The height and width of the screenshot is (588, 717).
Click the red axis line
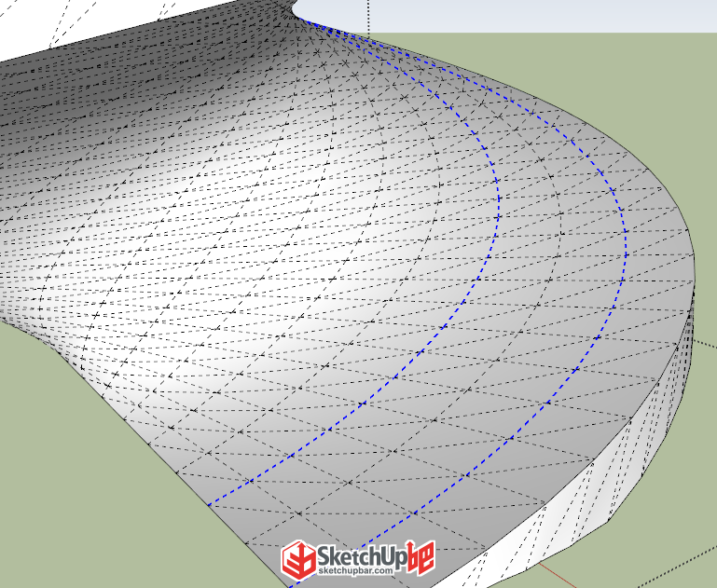tap(556, 575)
